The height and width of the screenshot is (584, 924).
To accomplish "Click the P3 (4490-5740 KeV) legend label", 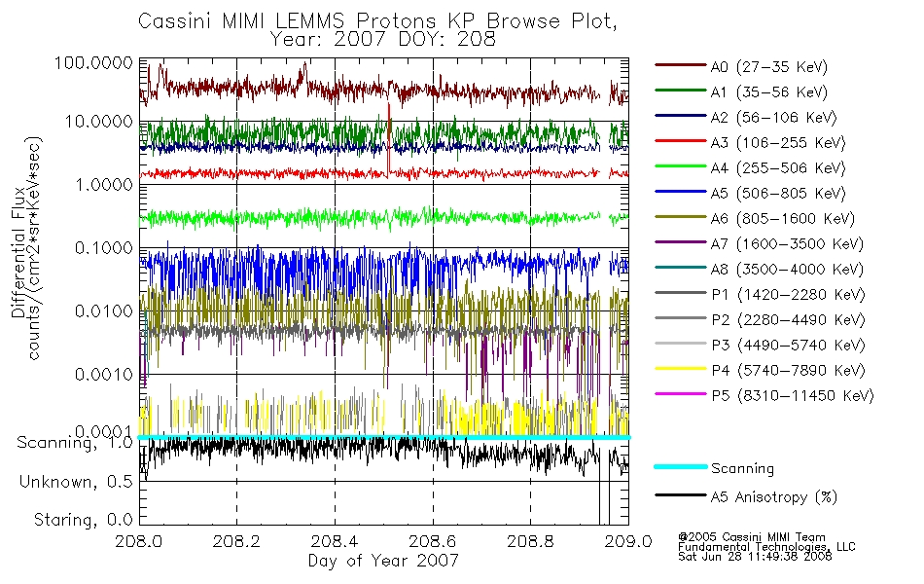I will coord(788,346).
